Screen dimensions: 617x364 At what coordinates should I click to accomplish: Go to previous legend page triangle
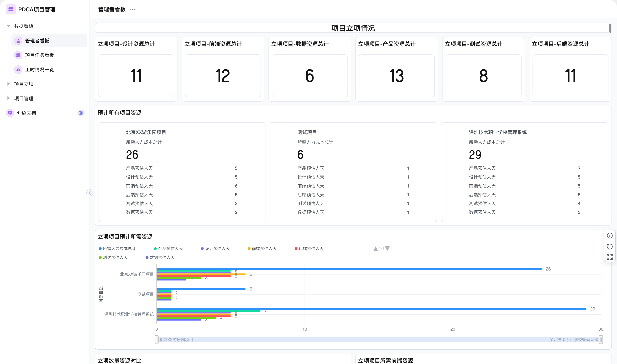[x=375, y=249]
